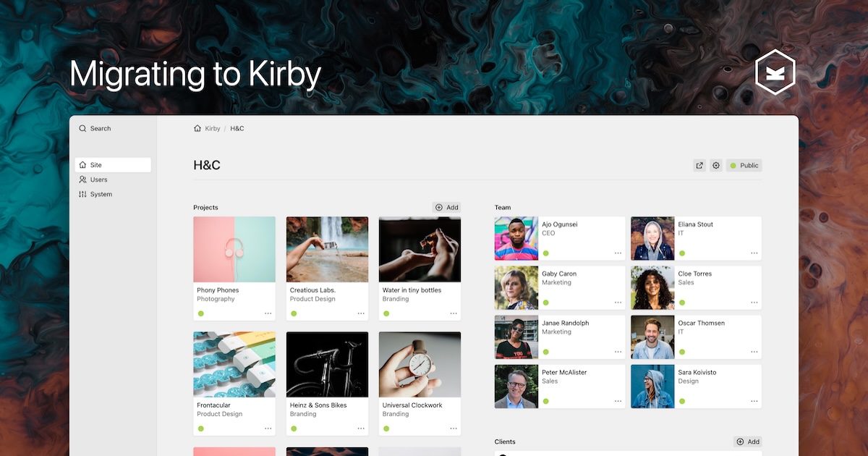Click the plus icon on Projects Add button
Screen dimensions: 868x456
tap(438, 207)
